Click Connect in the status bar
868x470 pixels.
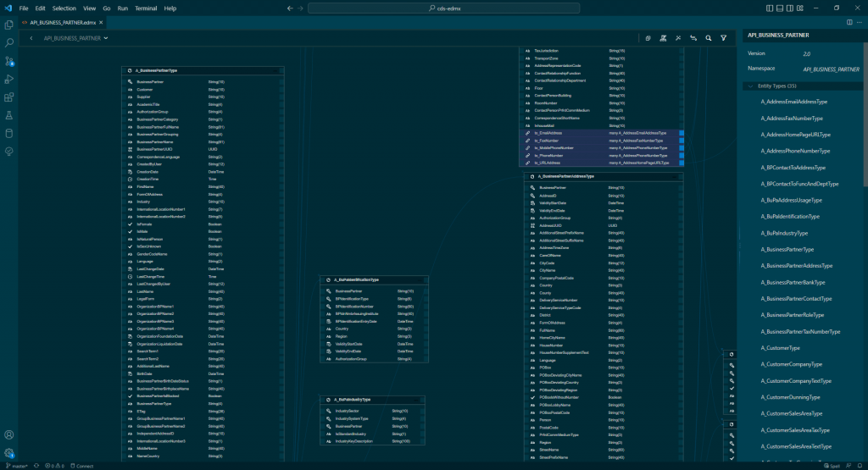82,466
